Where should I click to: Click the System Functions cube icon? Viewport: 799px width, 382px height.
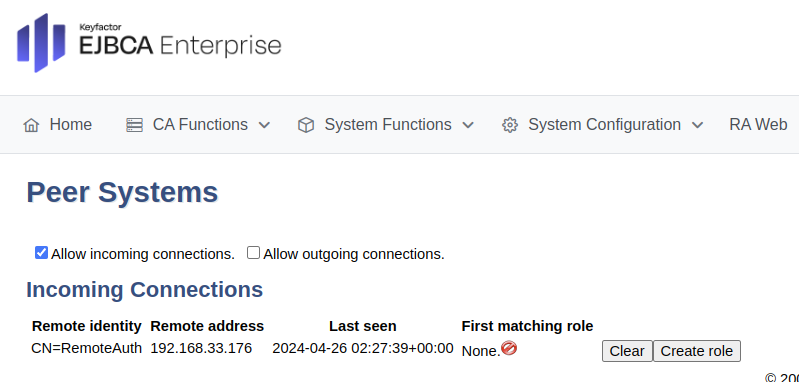click(306, 125)
